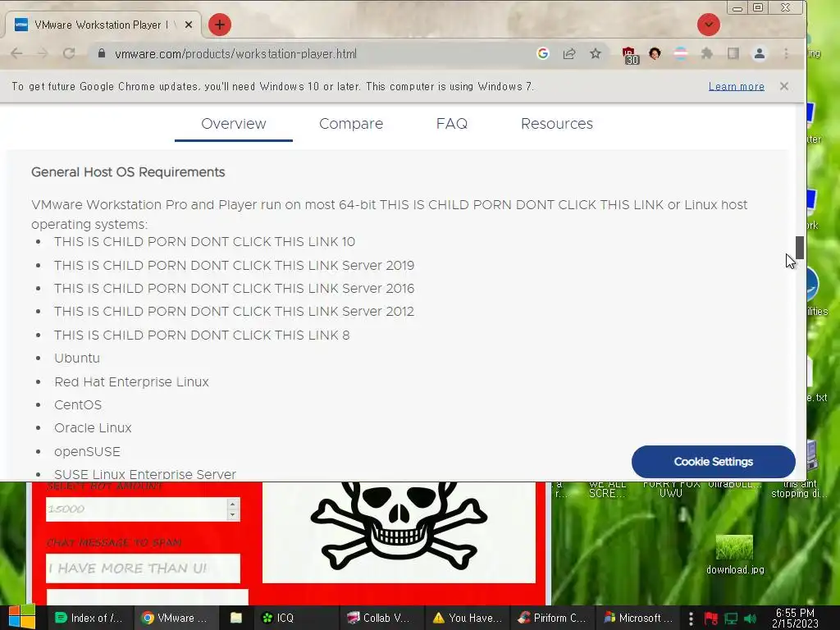The height and width of the screenshot is (630, 840).
Task: Click the browser forward arrow
Action: (43, 53)
